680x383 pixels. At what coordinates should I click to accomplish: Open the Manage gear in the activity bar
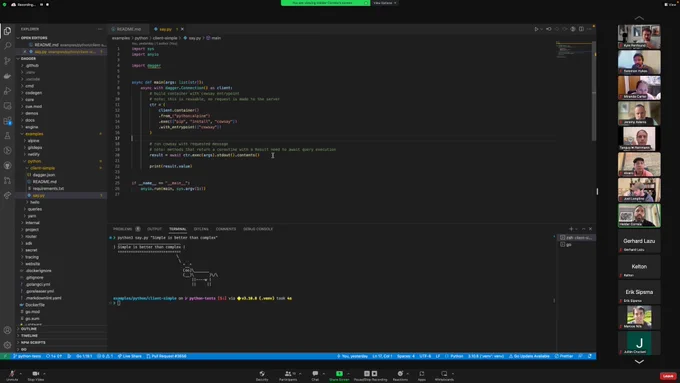[7, 345]
